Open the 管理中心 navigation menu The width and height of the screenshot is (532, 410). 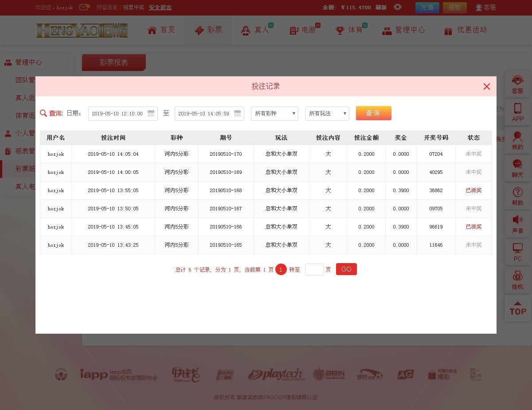[x=403, y=30]
